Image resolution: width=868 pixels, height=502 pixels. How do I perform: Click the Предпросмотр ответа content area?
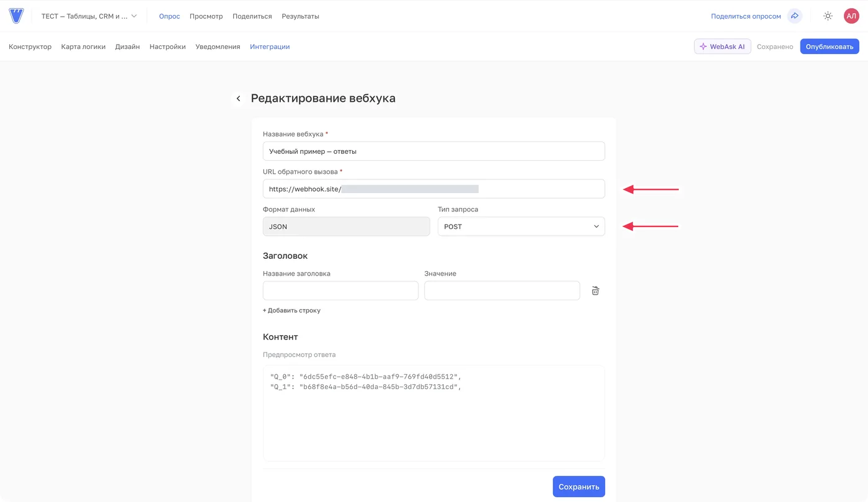coord(433,413)
